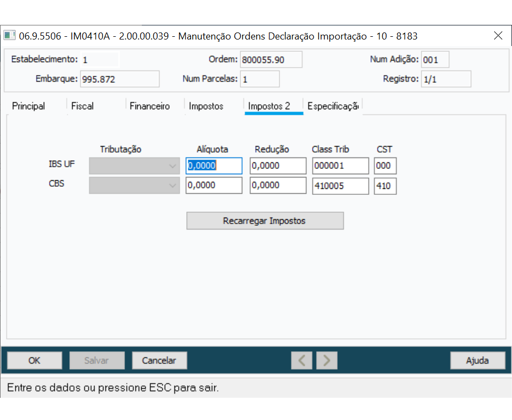Click the status bar message text
This screenshot has height=420, width=512.
pos(113,388)
